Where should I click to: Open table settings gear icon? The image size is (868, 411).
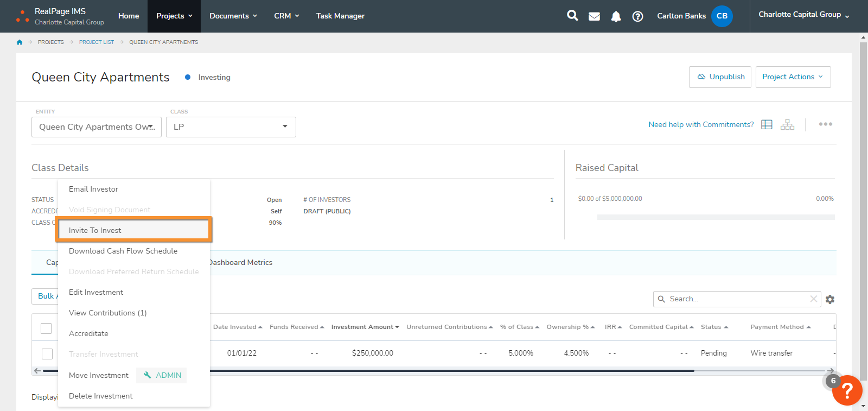pos(830,299)
